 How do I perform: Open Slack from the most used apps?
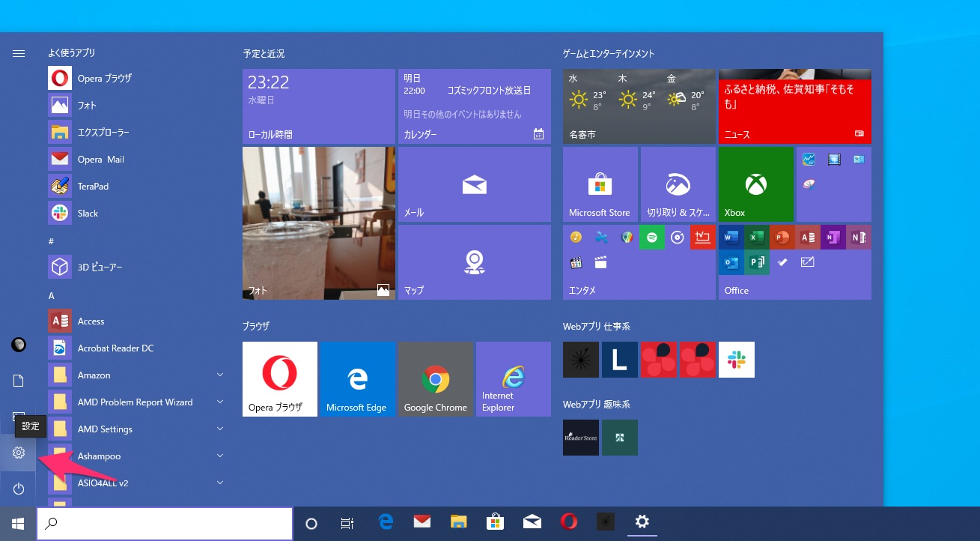135,213
